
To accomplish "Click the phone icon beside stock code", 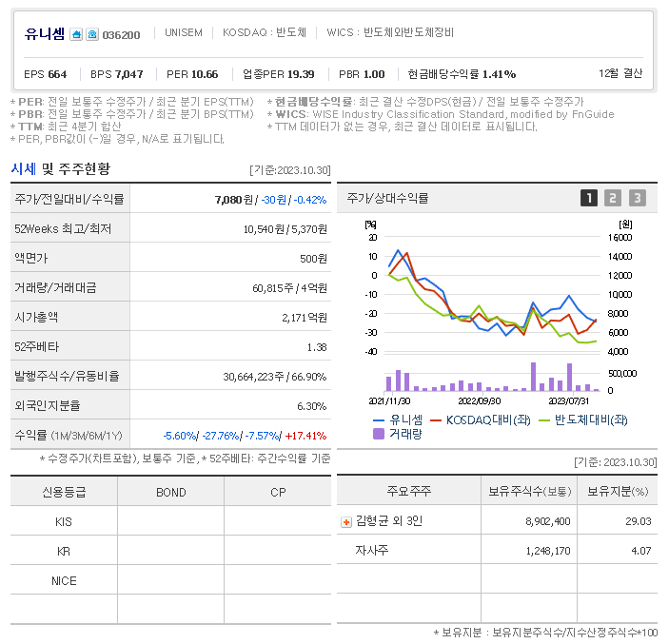I will [92, 34].
